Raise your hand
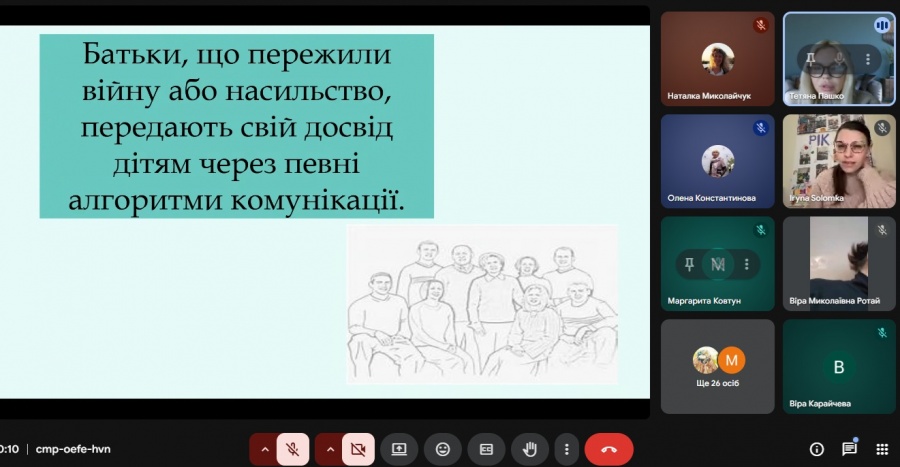Image resolution: width=900 pixels, height=467 pixels. pos(530,449)
